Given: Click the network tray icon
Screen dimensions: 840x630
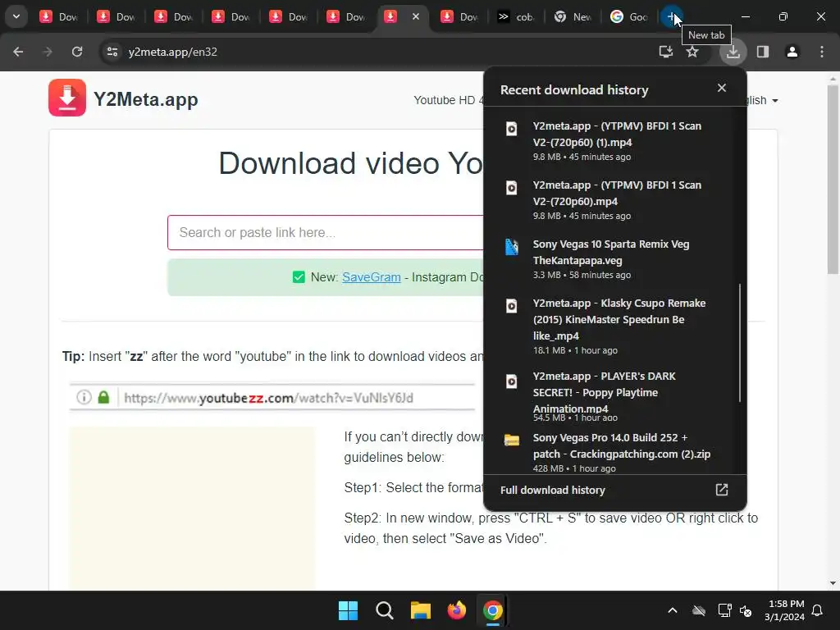Looking at the screenshot, I should click(x=724, y=610).
